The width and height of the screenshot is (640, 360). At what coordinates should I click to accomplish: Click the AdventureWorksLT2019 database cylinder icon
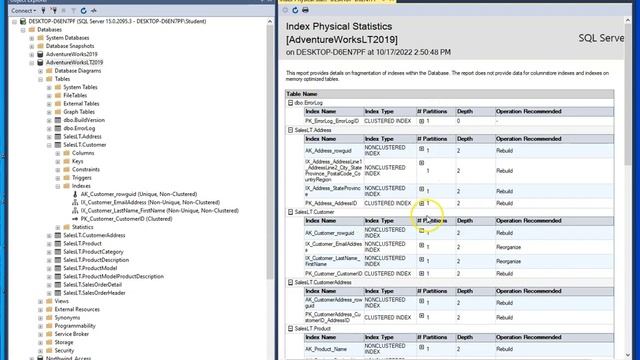[x=40, y=62]
